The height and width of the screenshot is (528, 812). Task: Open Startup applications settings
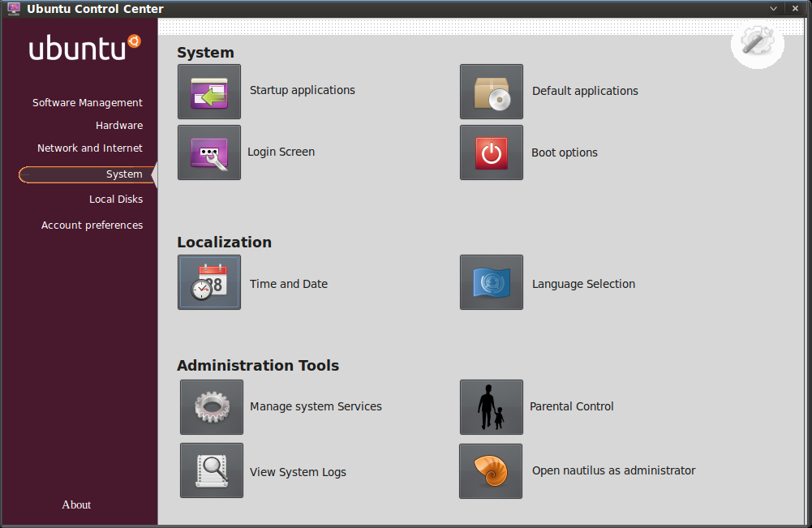[x=209, y=91]
